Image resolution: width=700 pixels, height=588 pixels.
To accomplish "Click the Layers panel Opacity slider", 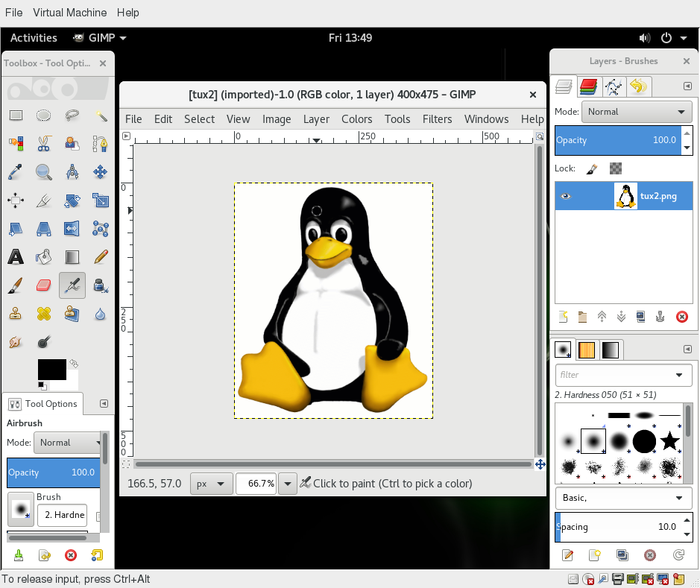I will tap(618, 140).
